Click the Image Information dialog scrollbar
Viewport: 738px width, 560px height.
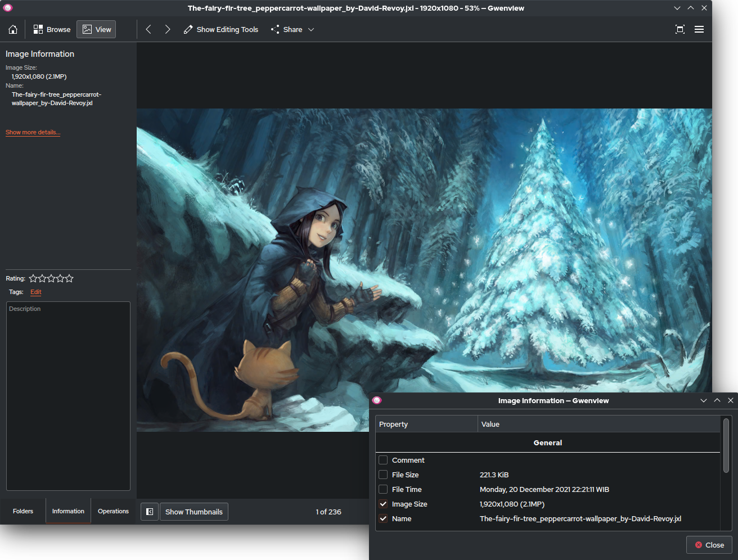click(x=726, y=445)
